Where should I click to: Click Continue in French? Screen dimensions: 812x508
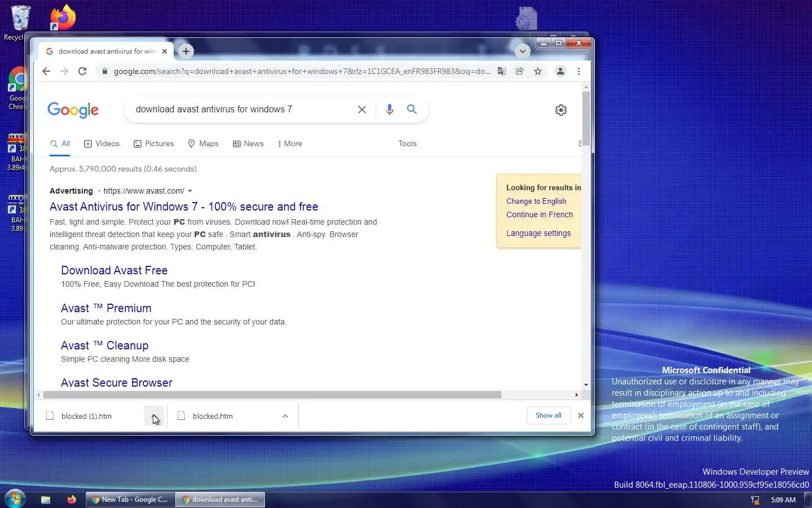coord(540,214)
